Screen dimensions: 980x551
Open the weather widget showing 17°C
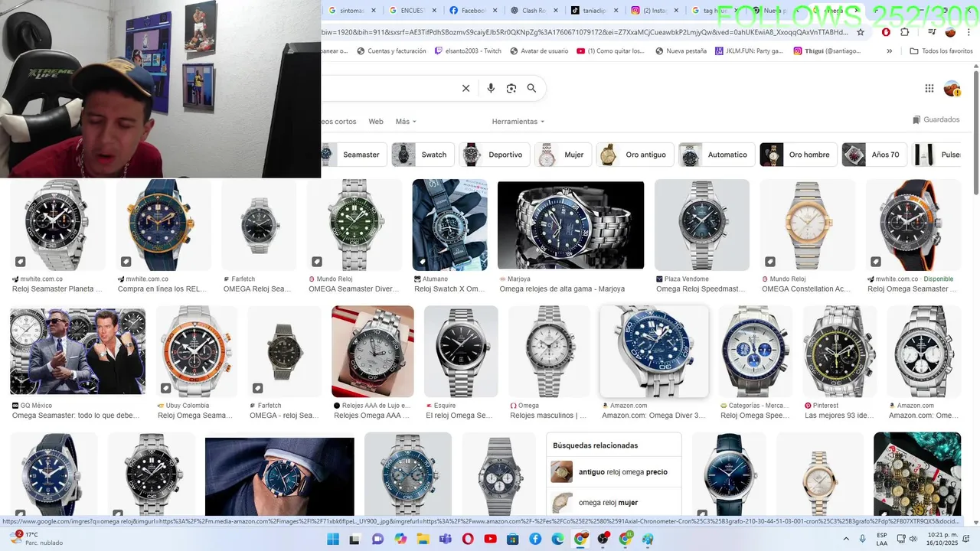(34, 539)
